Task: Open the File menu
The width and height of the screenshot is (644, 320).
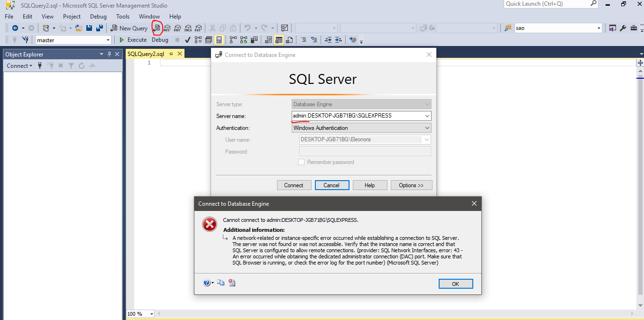Action: [x=9, y=17]
